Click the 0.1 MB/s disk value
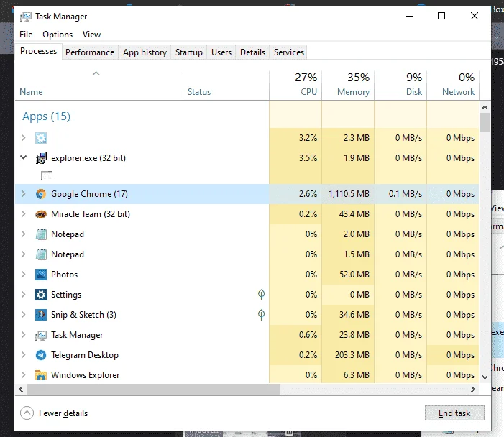 406,194
